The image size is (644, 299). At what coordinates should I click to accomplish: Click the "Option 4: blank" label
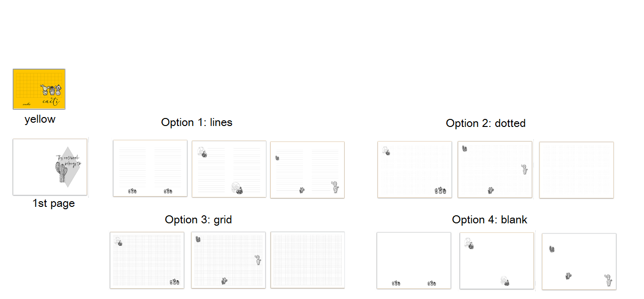click(490, 220)
